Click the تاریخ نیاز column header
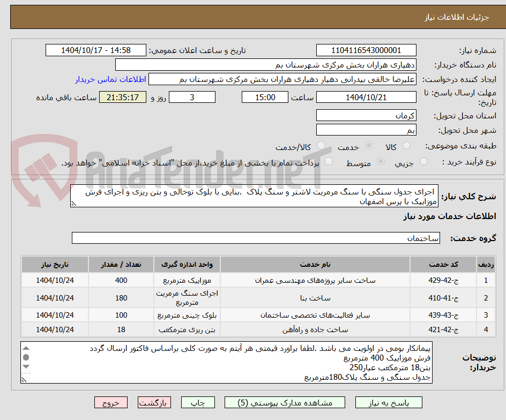Viewport: 506px width, 420px height. pos(55,264)
